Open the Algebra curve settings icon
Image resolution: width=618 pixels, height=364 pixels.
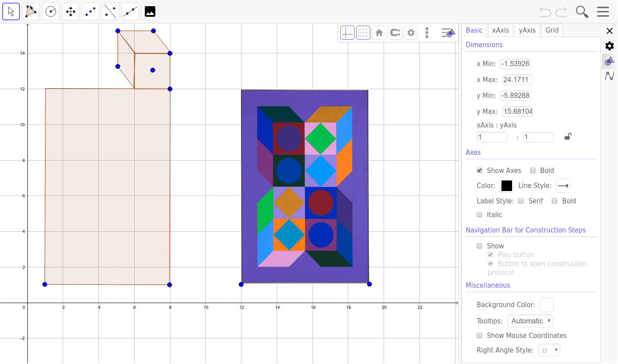click(610, 76)
